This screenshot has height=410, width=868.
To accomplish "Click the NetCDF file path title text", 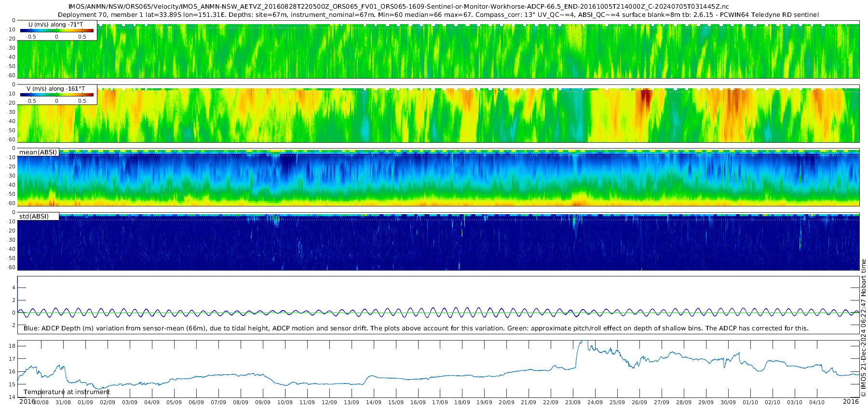I will coord(398,7).
